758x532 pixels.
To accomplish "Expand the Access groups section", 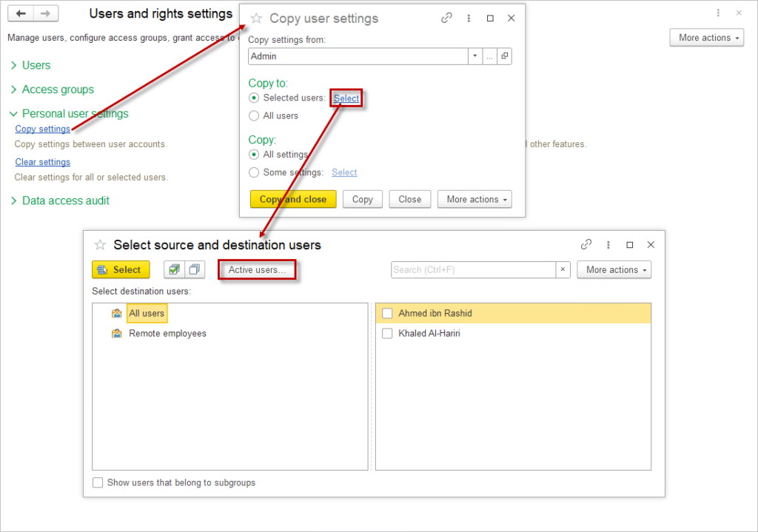I will pos(53,90).
